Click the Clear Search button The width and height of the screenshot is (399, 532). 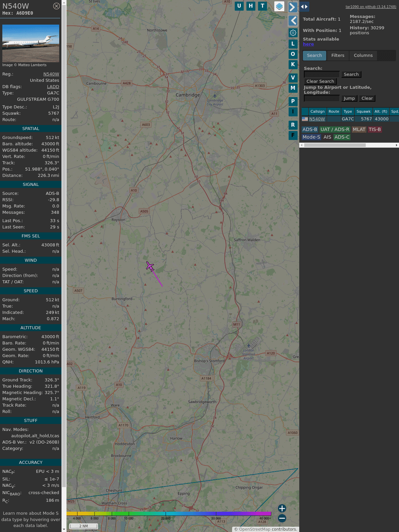coord(320,81)
